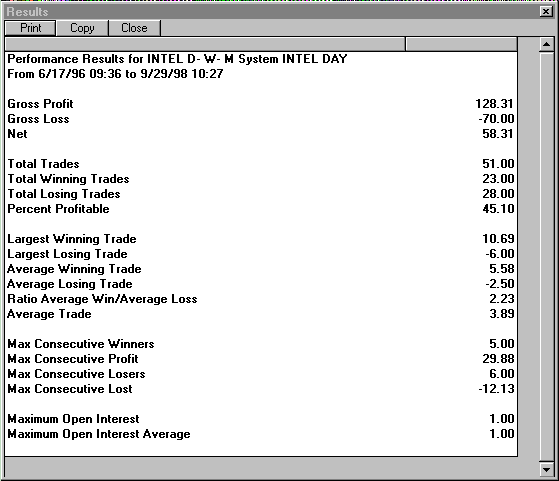Screen dimensions: 559x481
Task: Click the -12.13 consecutive lost value
Action: 496,388
